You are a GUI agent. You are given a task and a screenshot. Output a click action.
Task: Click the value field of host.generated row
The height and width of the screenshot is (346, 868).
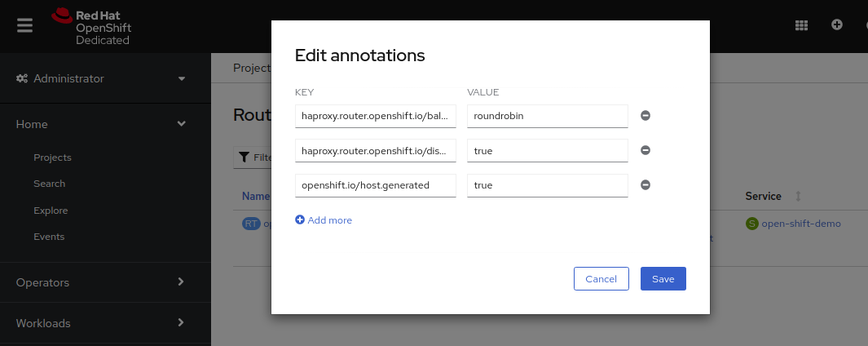tap(548, 185)
